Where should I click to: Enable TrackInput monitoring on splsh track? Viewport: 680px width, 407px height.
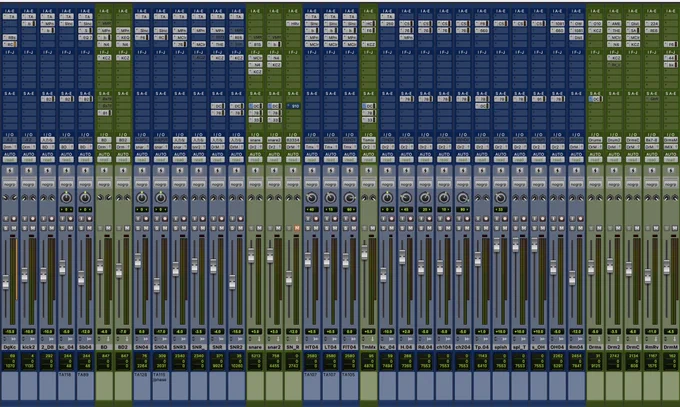[497, 219]
